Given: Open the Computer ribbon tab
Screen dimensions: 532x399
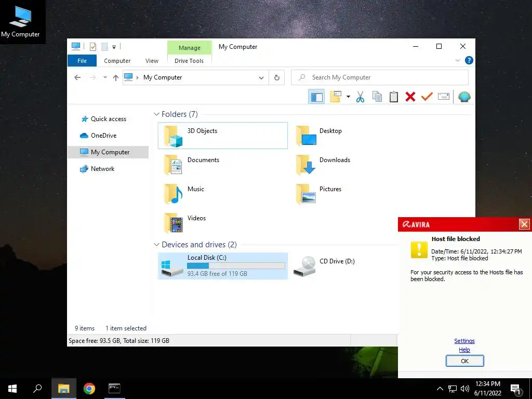Looking at the screenshot, I should coord(117,61).
